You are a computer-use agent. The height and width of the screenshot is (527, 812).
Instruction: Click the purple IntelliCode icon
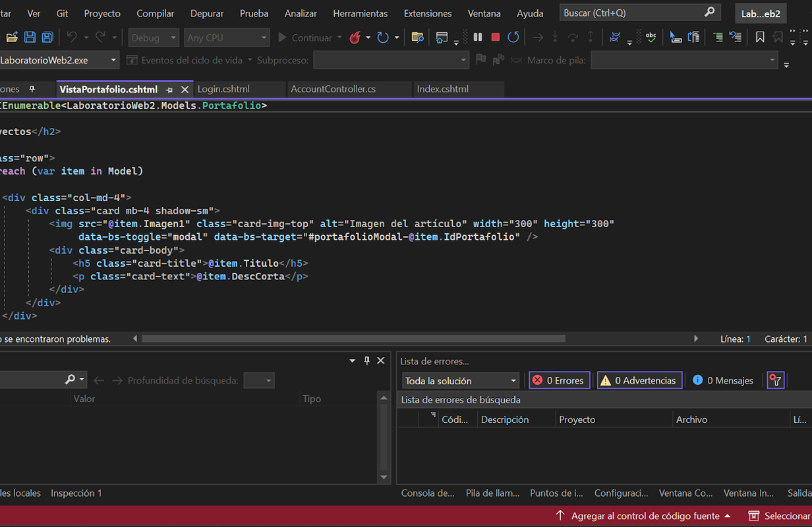(615, 38)
